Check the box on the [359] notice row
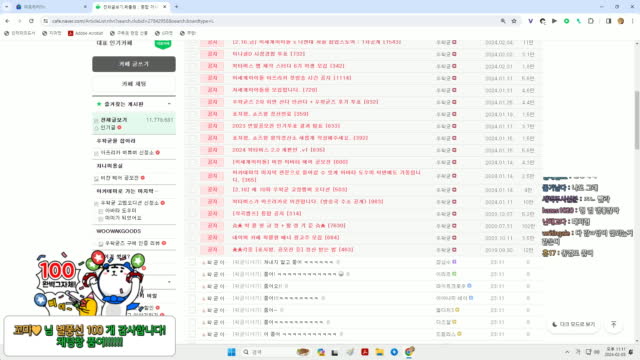Screen dimensions: 640x360 pos(192,114)
